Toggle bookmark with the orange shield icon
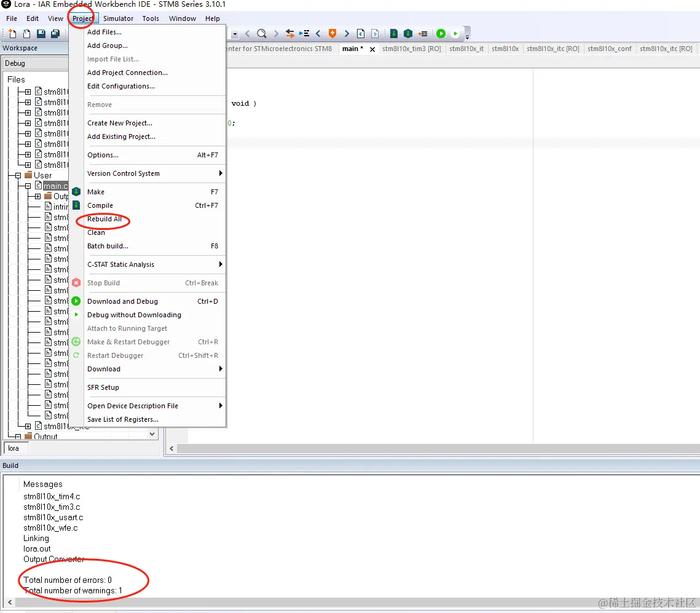The width and height of the screenshot is (700, 613). click(332, 33)
